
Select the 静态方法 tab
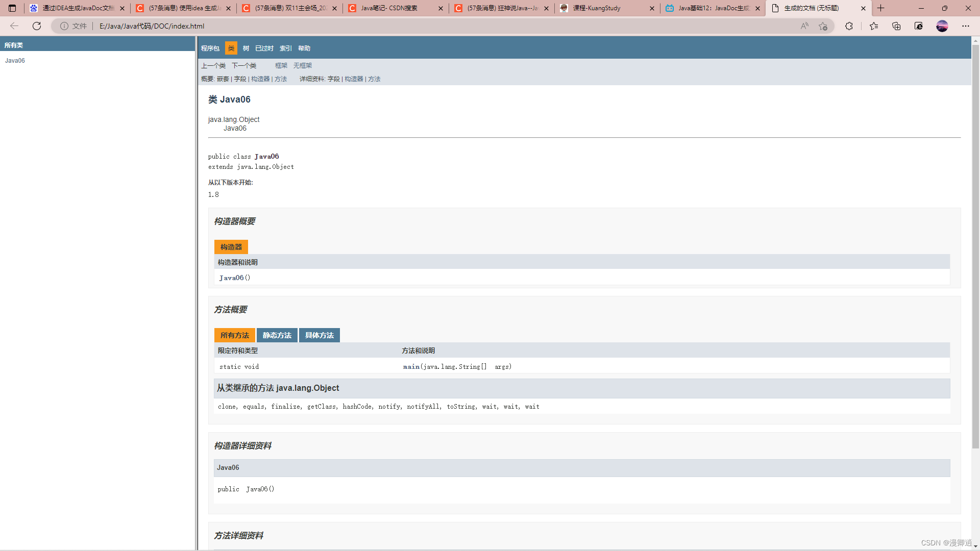point(277,335)
